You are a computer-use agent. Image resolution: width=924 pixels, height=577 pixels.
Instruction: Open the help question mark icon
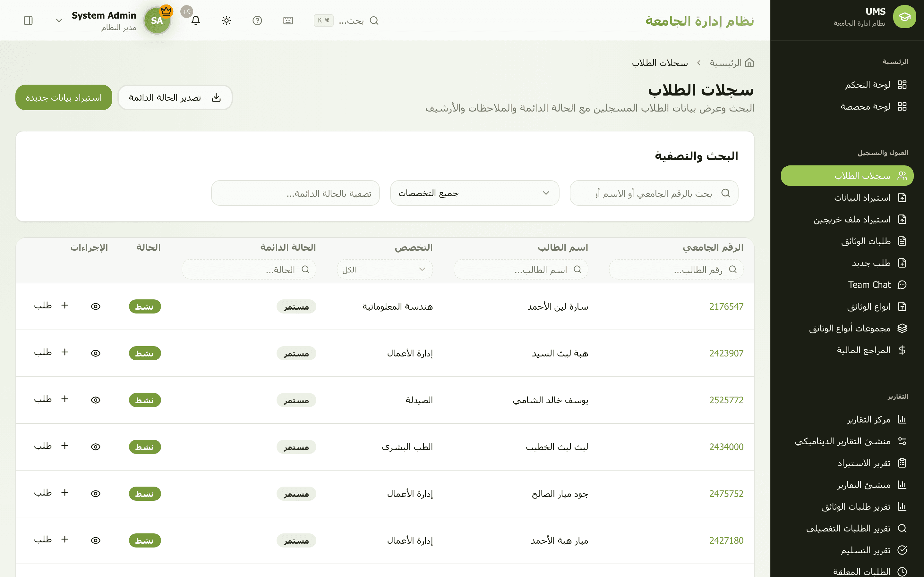pos(257,21)
